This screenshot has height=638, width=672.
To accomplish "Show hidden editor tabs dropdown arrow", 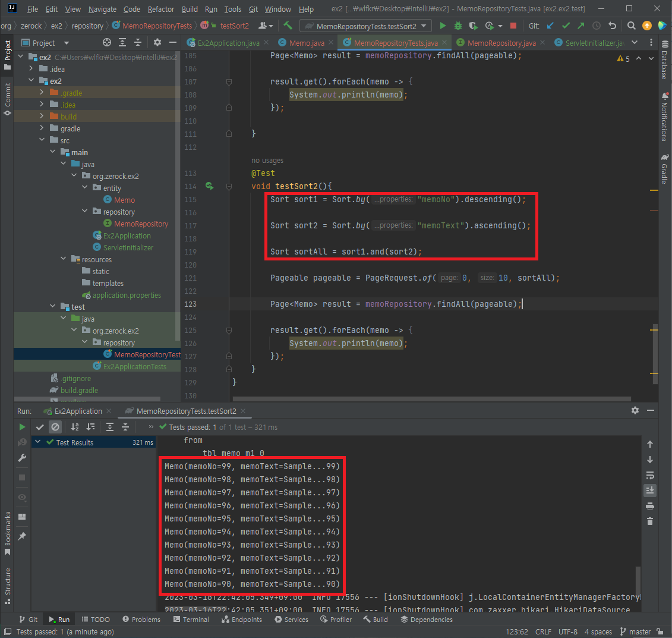I will (x=635, y=42).
